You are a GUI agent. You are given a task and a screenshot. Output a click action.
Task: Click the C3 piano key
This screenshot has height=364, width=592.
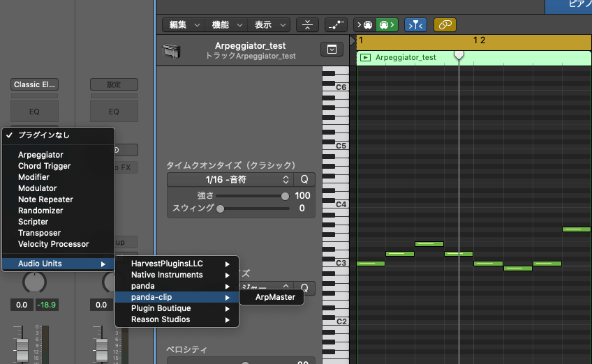[x=336, y=263]
